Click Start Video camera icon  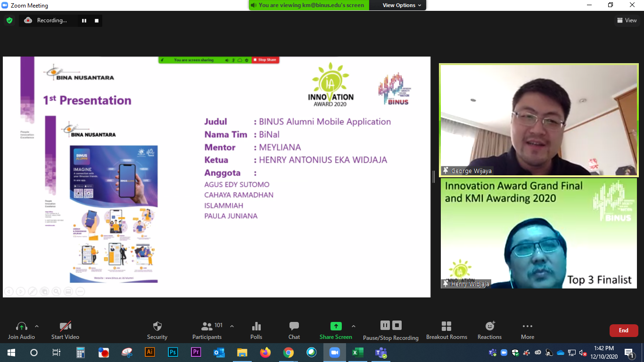65,326
